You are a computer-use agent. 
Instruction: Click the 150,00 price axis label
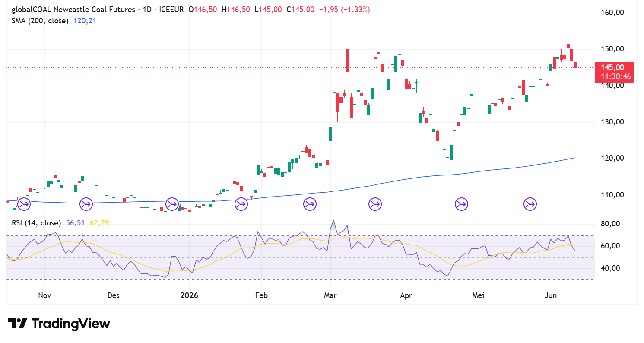click(613, 49)
